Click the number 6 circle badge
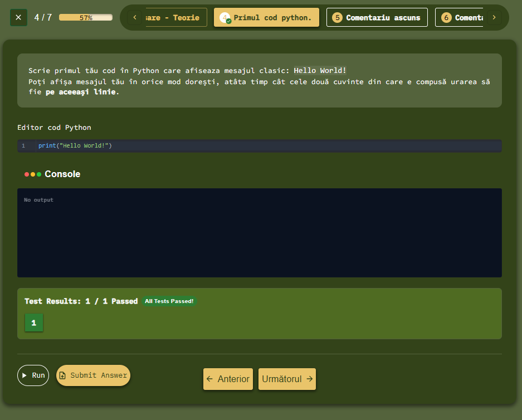522x420 pixels. (x=446, y=17)
